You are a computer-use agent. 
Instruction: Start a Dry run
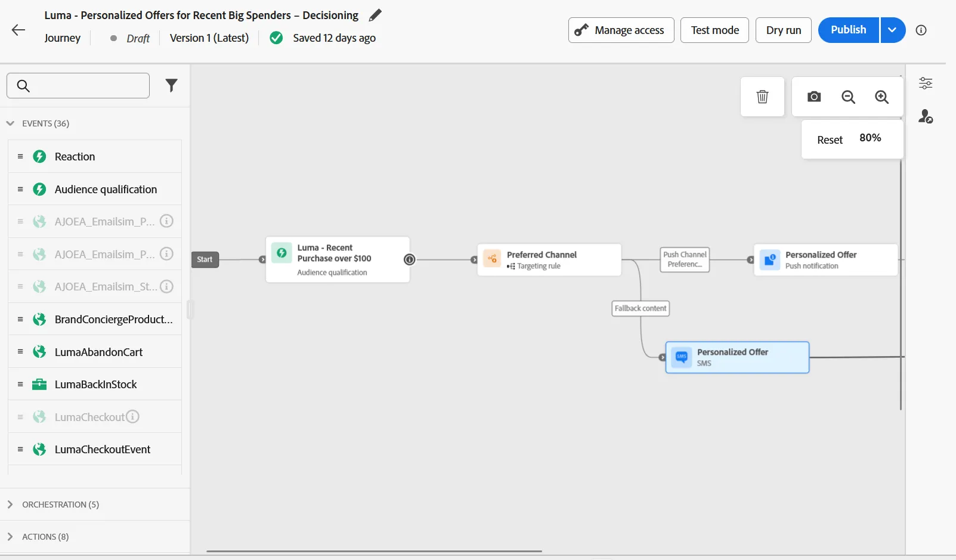[x=784, y=30]
